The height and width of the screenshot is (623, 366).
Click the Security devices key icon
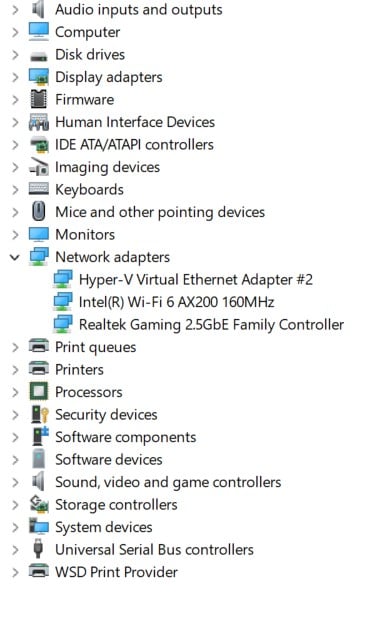pos(40,414)
